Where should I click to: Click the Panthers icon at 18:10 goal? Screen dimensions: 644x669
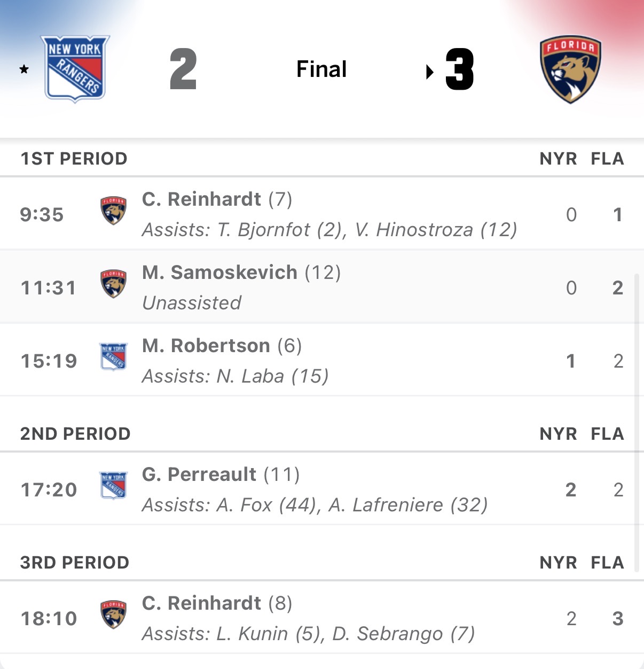coord(113,614)
